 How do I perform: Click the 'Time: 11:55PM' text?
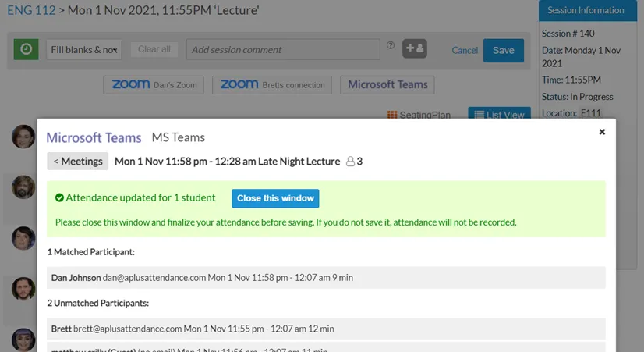pyautogui.click(x=571, y=80)
